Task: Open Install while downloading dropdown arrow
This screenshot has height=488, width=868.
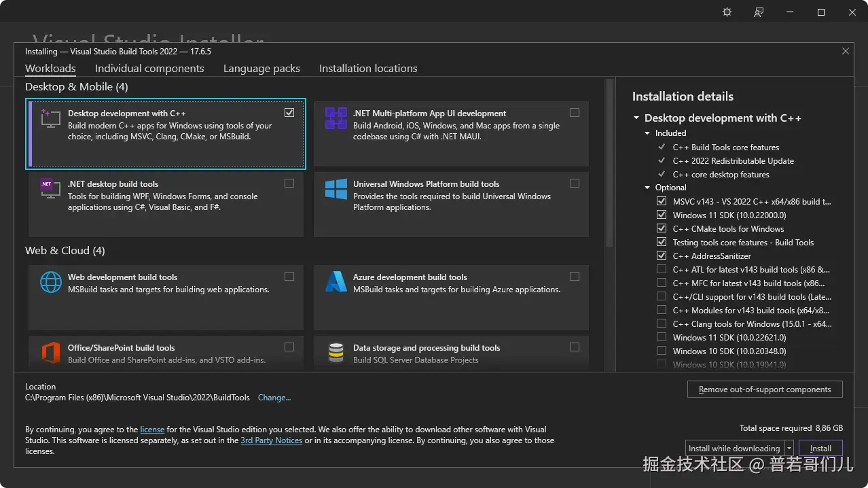Action: [x=789, y=449]
